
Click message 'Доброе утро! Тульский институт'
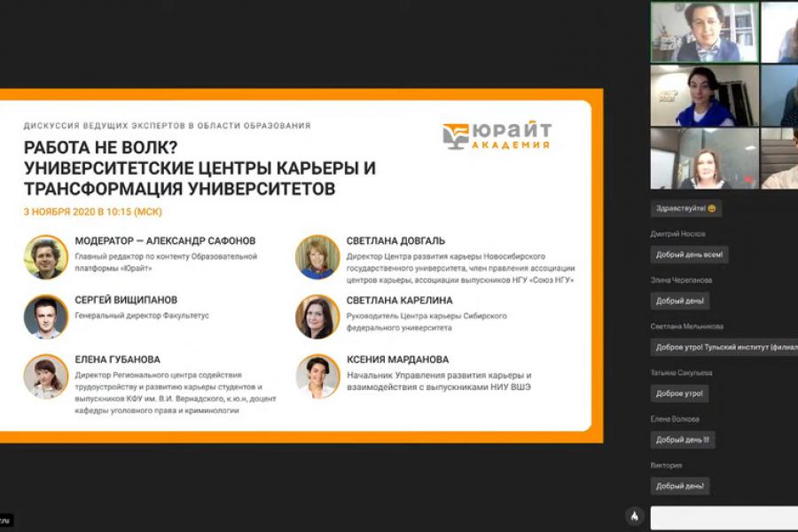724,348
